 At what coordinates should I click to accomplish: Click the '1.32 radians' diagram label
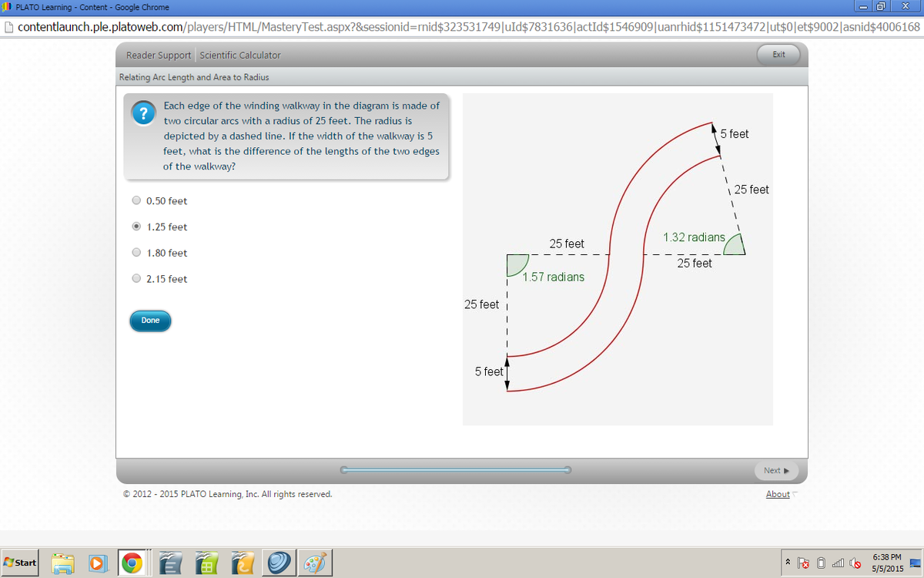pyautogui.click(x=694, y=237)
